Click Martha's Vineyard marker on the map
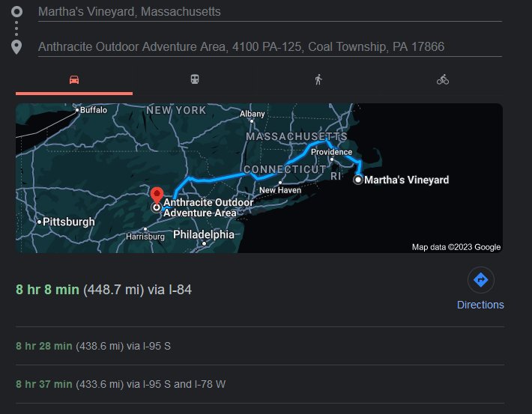Screen dimensions: 532x414 (358, 180)
